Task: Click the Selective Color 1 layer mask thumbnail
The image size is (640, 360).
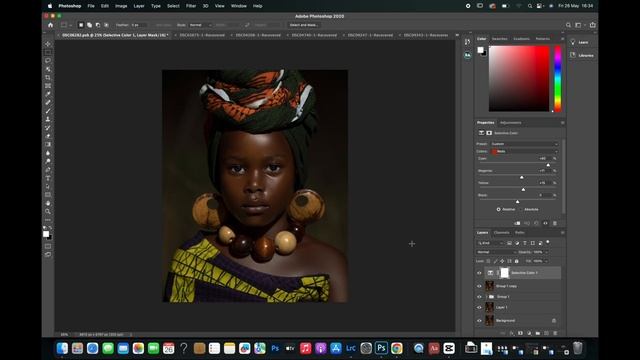Action: point(504,273)
